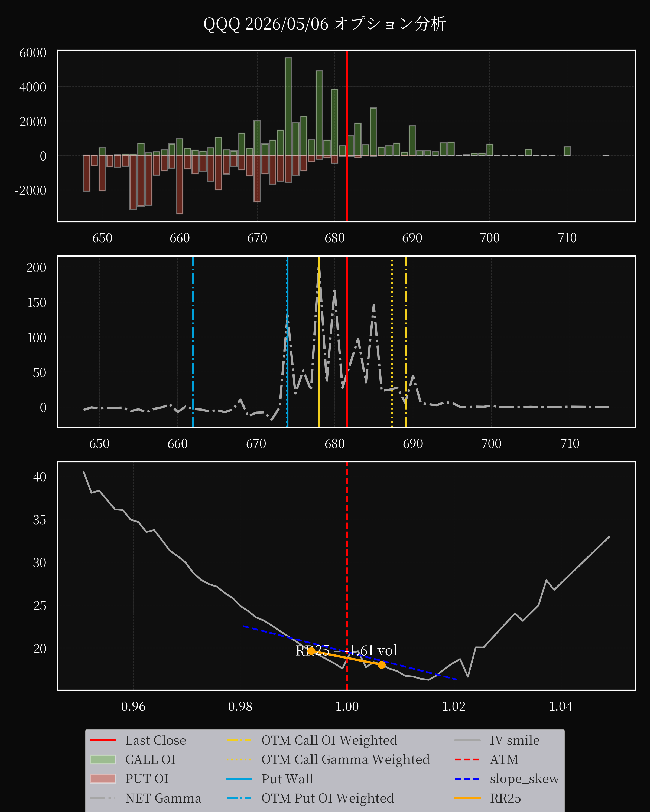This screenshot has width=650, height=812.
Task: Click the '0.96' x-axis label in IV chart
Action: [133, 706]
